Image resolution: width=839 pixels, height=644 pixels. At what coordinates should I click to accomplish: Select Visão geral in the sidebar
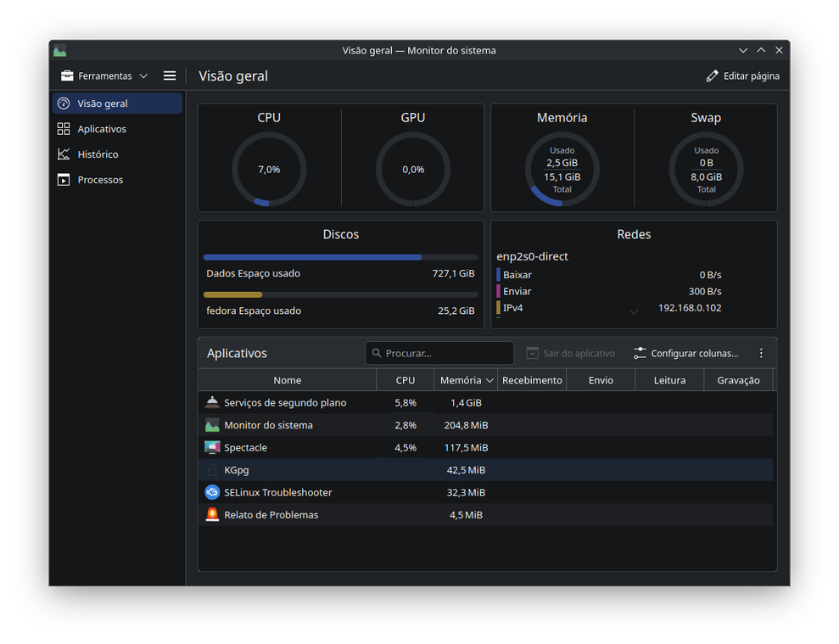pyautogui.click(x=117, y=104)
